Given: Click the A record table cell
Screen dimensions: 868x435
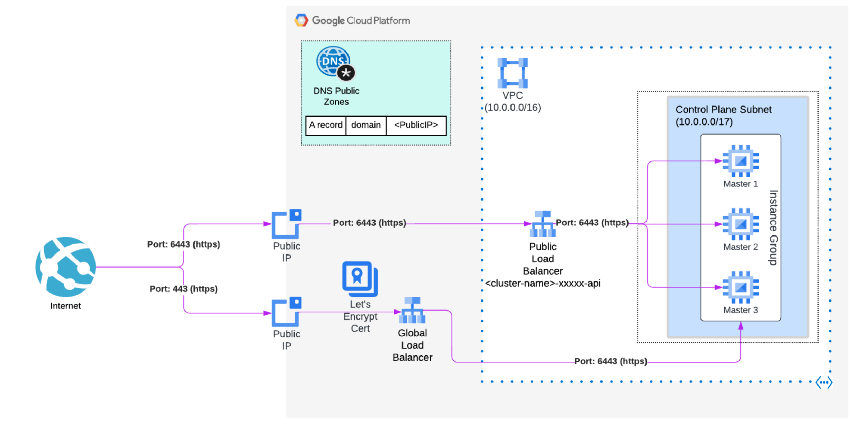Looking at the screenshot, I should (x=326, y=125).
